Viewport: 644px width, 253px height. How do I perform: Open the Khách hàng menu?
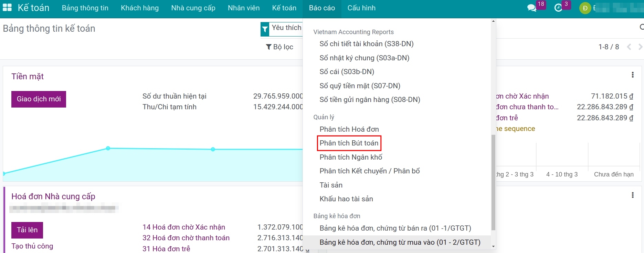(x=140, y=8)
